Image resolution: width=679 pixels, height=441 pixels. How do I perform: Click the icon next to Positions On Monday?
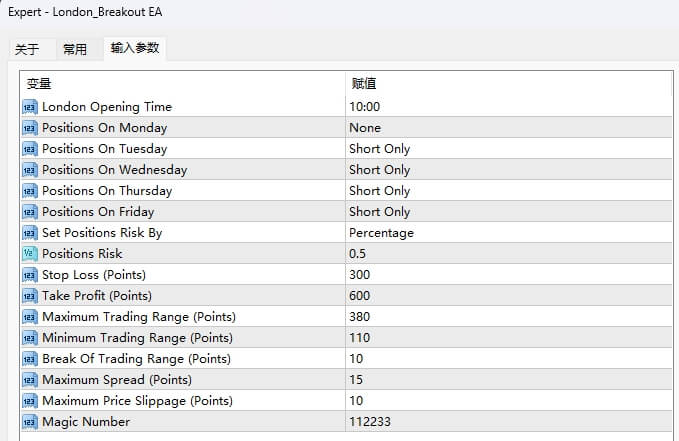[29, 128]
